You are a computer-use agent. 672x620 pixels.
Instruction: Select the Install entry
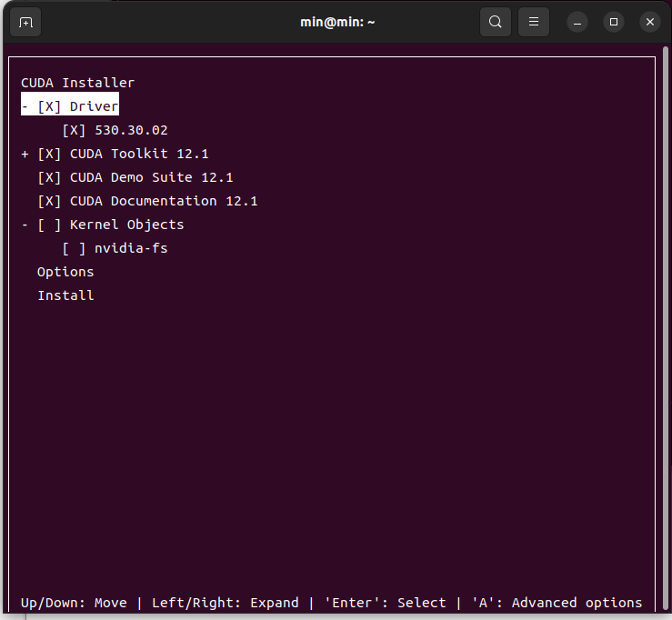pos(65,295)
